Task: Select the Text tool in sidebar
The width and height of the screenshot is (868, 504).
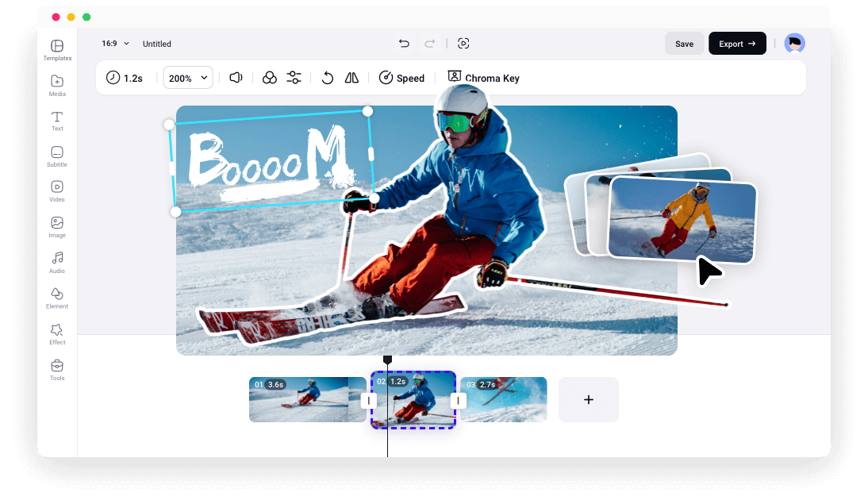Action: click(57, 121)
